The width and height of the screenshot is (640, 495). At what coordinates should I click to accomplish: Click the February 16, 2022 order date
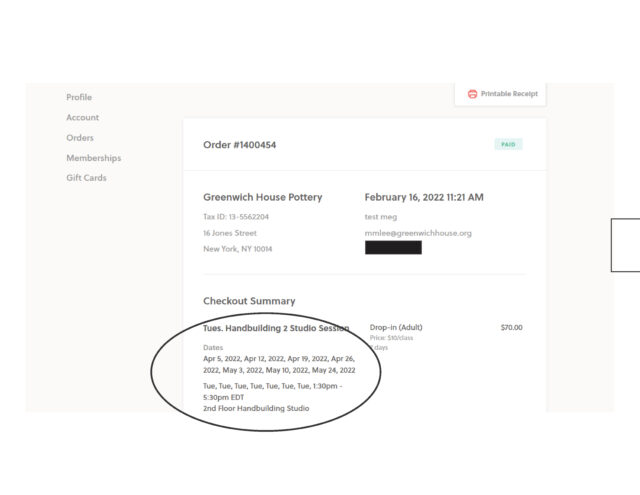424,197
